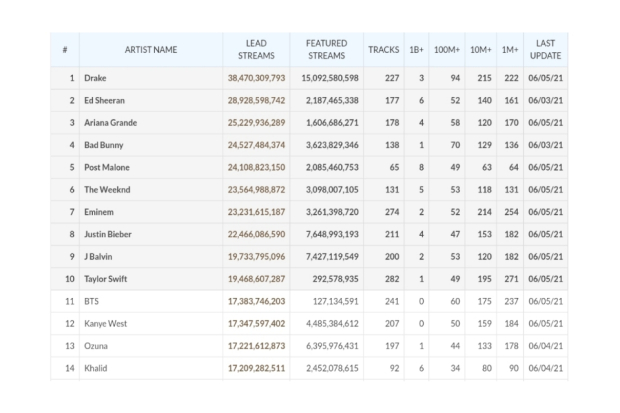Open Drake's artist page
The image size is (620, 413).
tap(96, 78)
